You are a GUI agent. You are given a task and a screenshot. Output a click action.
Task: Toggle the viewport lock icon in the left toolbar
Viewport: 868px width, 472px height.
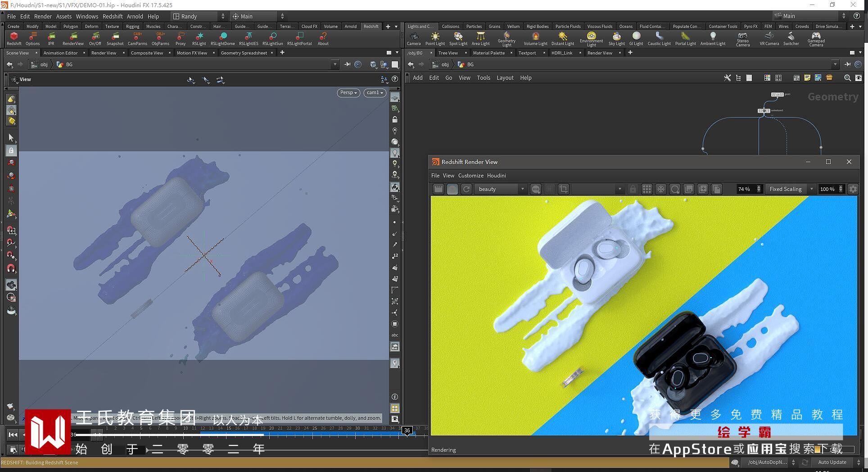click(11, 150)
